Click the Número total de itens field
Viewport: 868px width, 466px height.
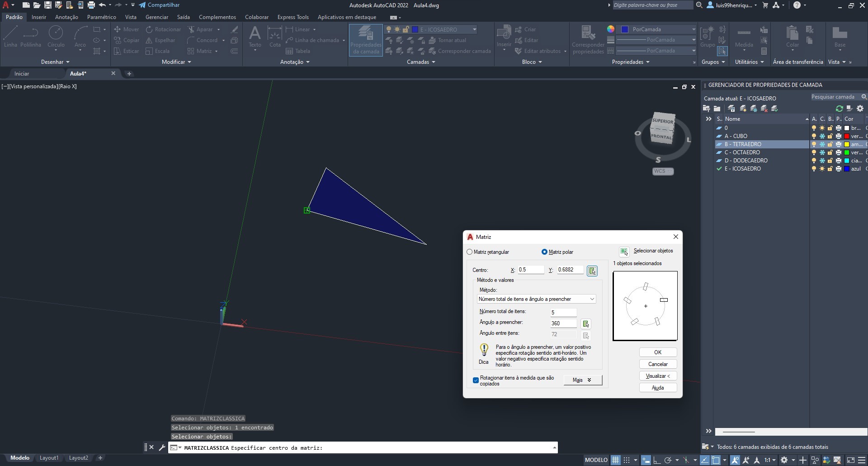563,313
